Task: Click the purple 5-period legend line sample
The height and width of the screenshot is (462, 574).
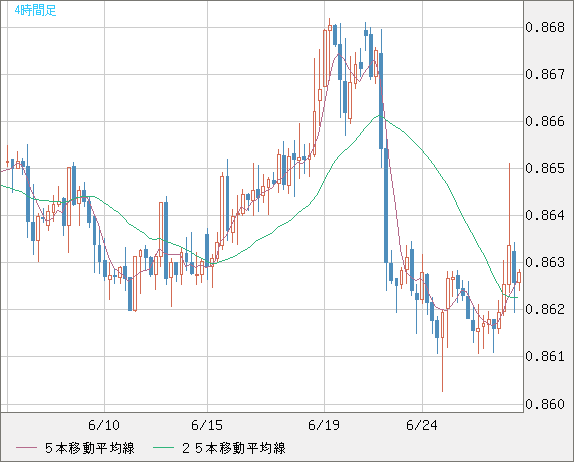Action: (26, 448)
